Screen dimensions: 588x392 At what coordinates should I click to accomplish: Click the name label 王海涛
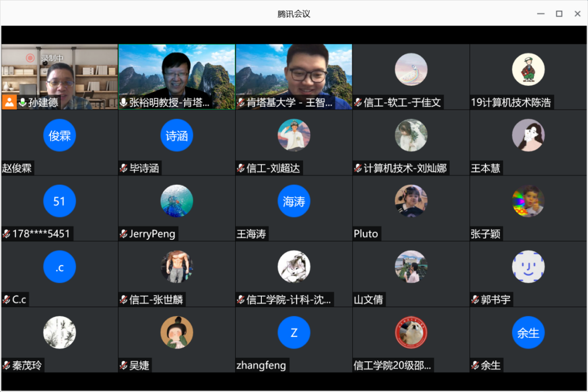tap(251, 234)
